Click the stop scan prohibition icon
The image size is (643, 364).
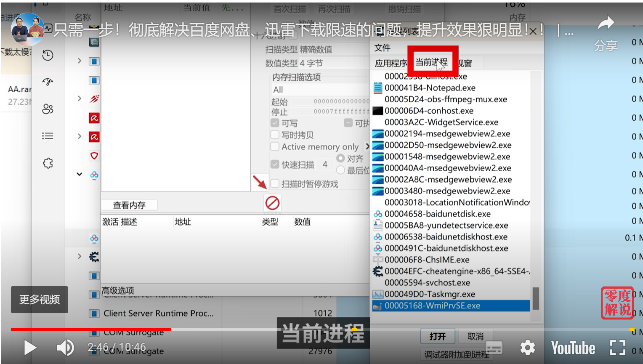tap(272, 203)
